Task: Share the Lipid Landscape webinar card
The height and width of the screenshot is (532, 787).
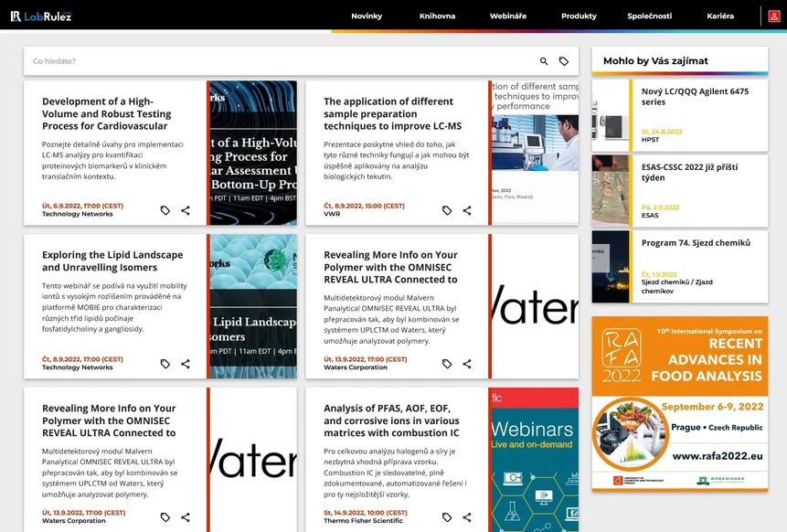Action: [x=186, y=364]
